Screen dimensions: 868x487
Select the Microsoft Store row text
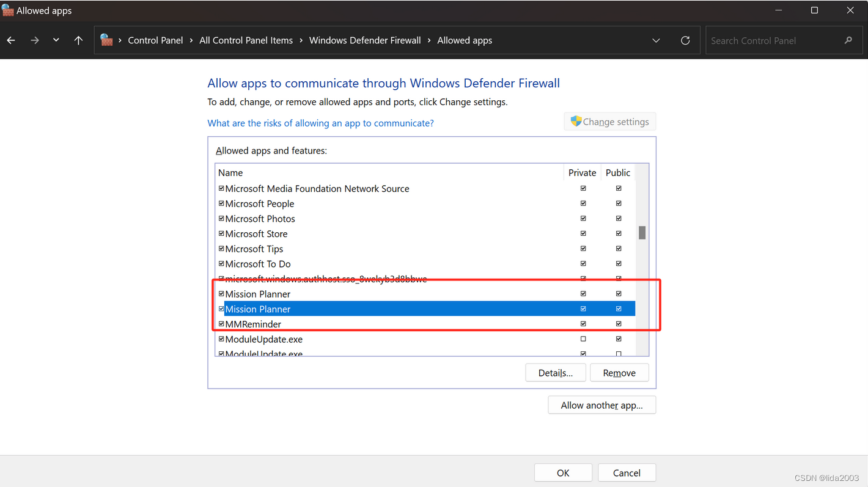tap(256, 234)
